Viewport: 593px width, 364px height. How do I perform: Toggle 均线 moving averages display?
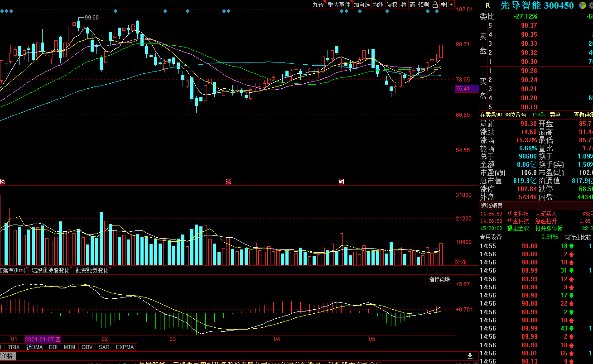click(378, 5)
